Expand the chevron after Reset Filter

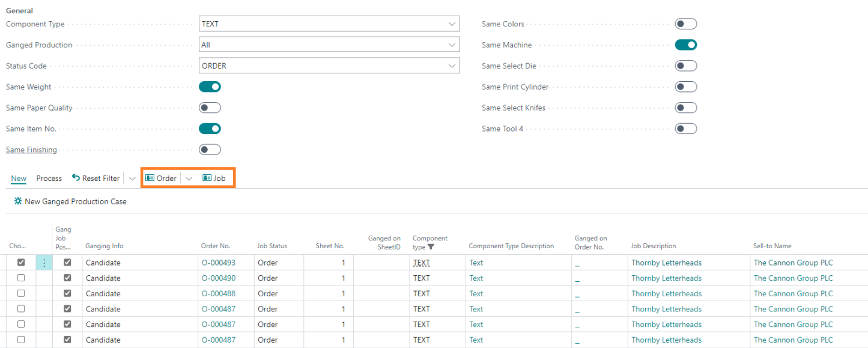click(132, 179)
